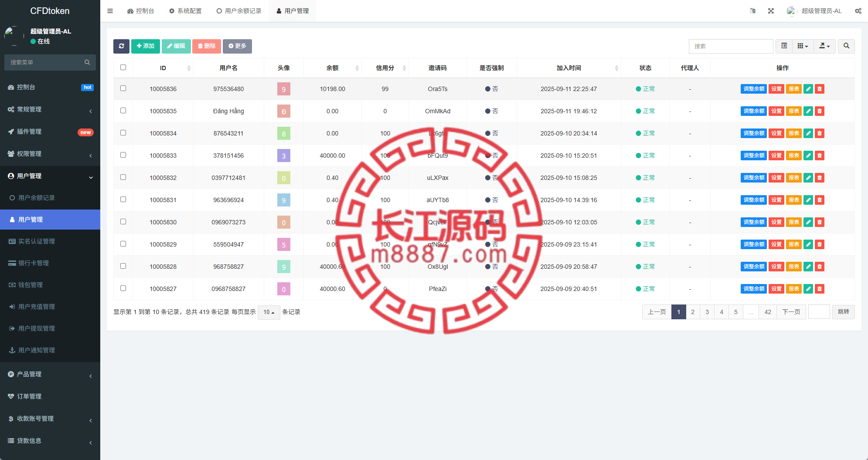Viewport: 868px width, 460px height.
Task: Click the edit pencil for user 10005829
Action: [808, 244]
